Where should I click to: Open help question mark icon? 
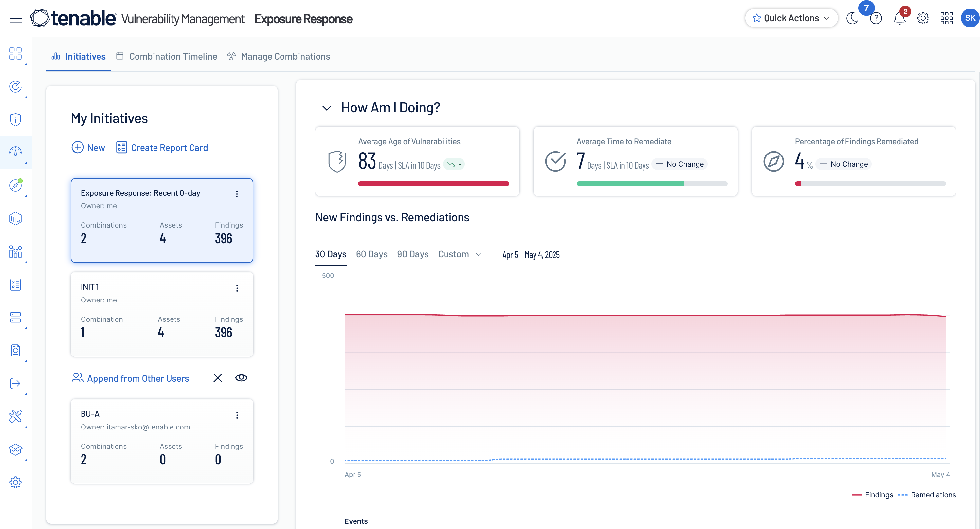coord(876,18)
